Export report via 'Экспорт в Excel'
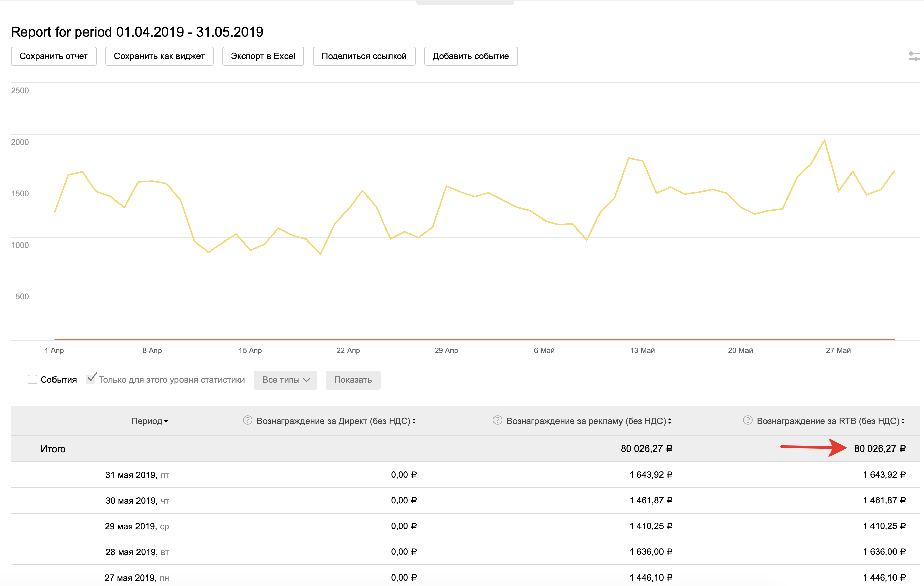This screenshot has height=586, width=924. click(x=263, y=57)
